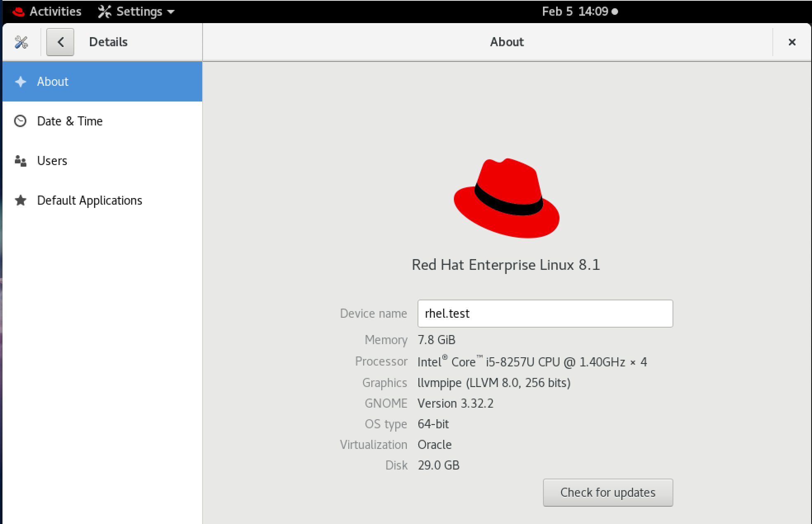The image size is (812, 524).
Task: Open all settings via the crossed-tools icon
Action: click(x=21, y=42)
